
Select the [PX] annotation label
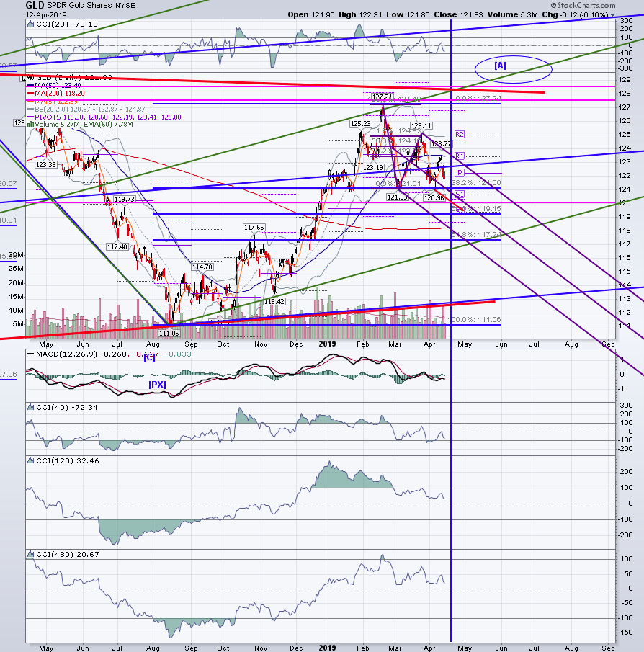tap(157, 385)
